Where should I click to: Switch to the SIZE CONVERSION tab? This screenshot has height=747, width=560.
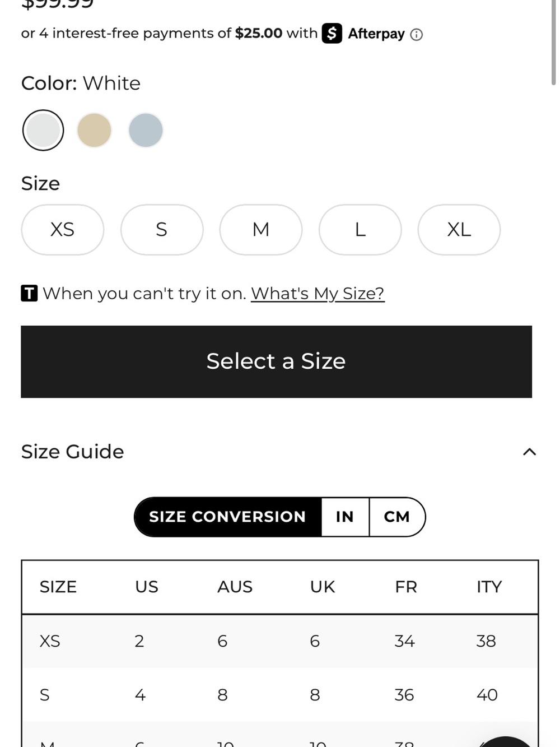pos(228,517)
